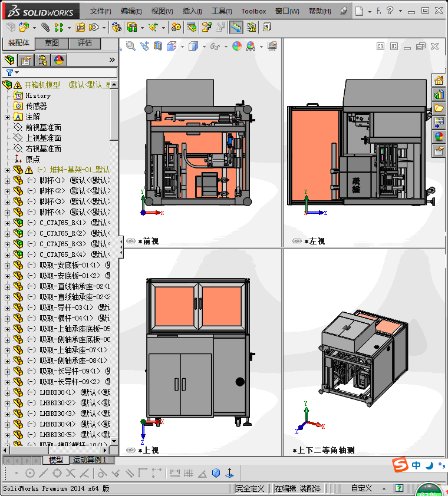The image size is (448, 496).
Task: Open the 插入(I) menu
Action: 192,11
